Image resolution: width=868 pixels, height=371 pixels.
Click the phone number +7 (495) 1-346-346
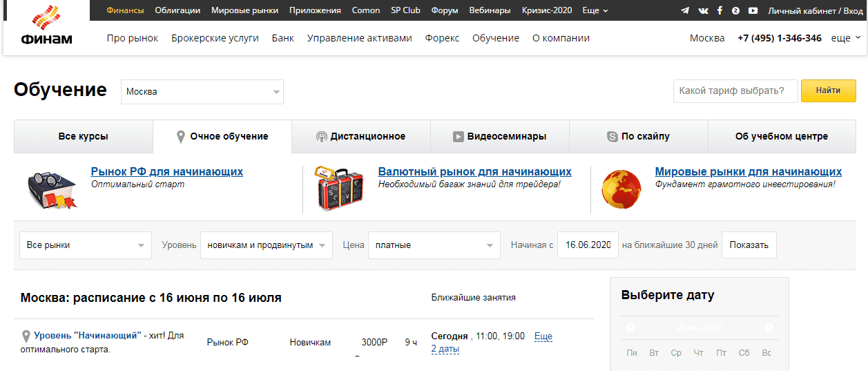[780, 38]
